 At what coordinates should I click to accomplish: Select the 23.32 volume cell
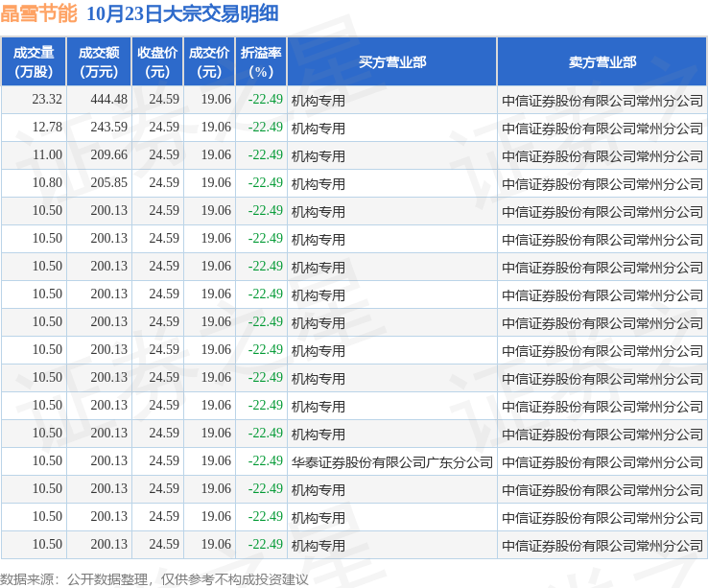[x=47, y=100]
